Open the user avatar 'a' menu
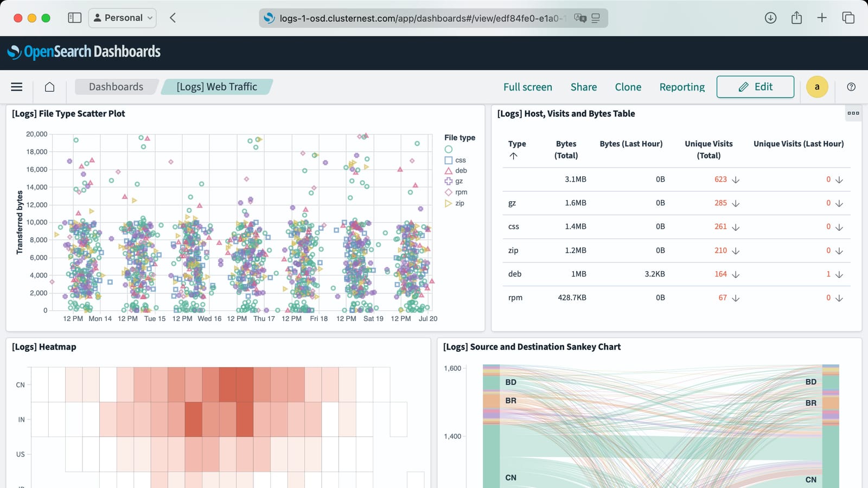Image resolution: width=868 pixels, height=488 pixels. tap(817, 87)
